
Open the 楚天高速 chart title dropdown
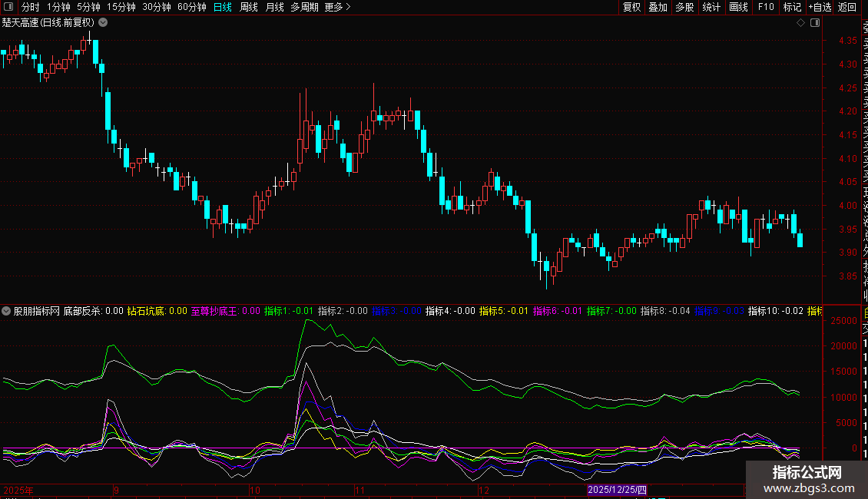coord(103,22)
